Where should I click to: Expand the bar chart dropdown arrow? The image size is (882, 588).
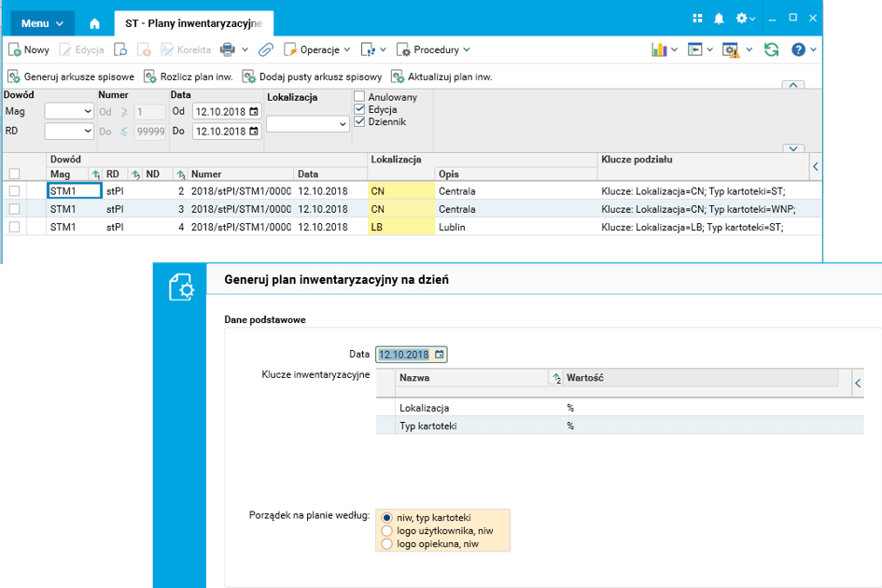[x=675, y=49]
